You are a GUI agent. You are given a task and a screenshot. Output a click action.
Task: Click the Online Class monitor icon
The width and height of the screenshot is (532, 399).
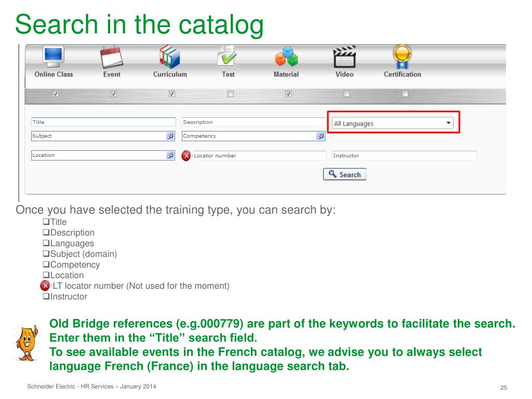pos(54,57)
